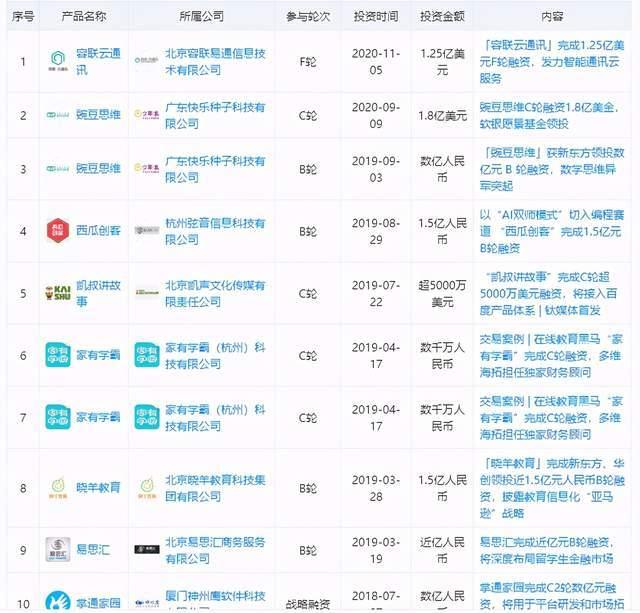Click the blue 掌通家园 product logo
The image size is (640, 613).
pos(58,602)
